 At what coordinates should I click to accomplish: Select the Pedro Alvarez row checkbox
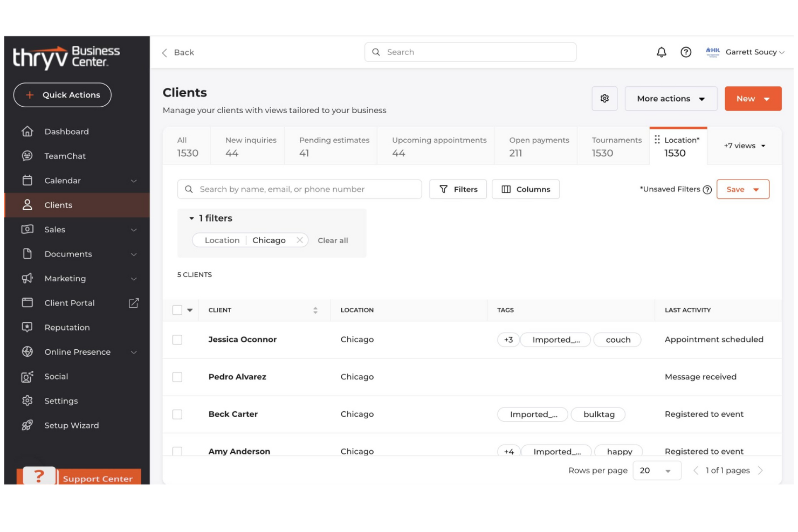(177, 377)
